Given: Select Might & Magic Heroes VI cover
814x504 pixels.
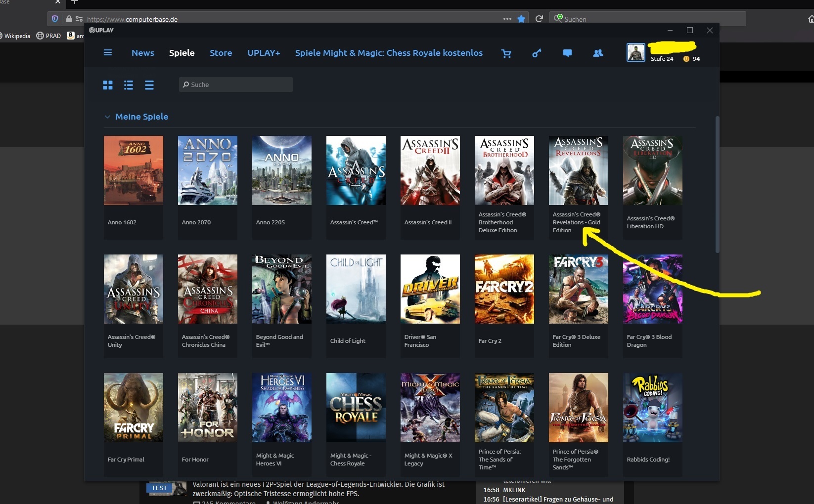Looking at the screenshot, I should click(282, 408).
